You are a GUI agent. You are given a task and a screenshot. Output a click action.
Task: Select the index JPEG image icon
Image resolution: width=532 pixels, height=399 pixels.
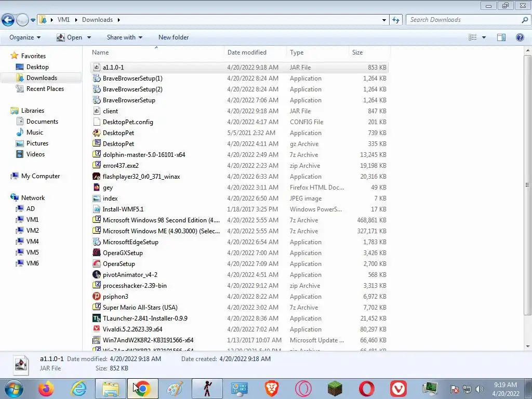(x=97, y=198)
